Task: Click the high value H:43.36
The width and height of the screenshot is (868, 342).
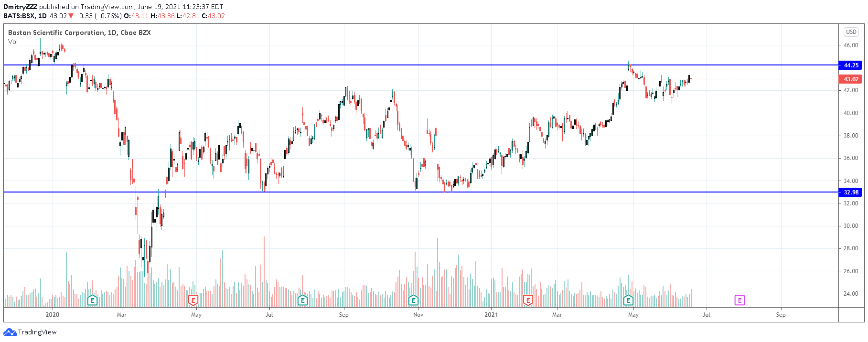Action: pos(162,16)
